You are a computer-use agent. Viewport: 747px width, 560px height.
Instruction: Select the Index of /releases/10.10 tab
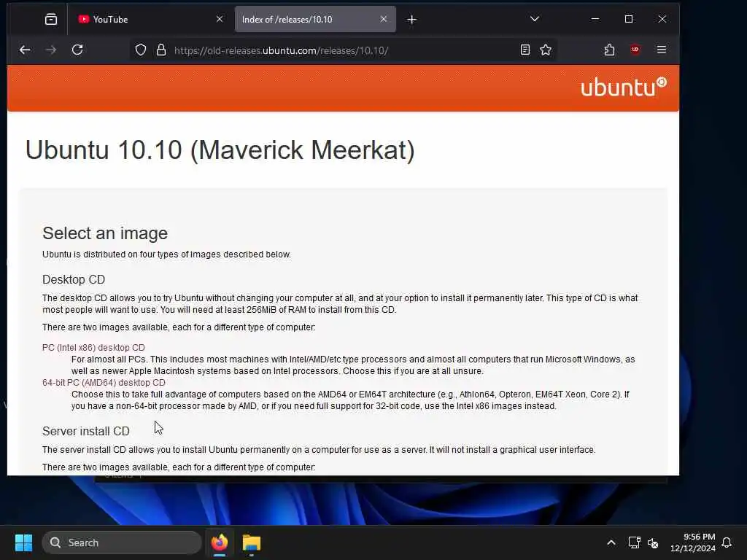[x=315, y=20]
